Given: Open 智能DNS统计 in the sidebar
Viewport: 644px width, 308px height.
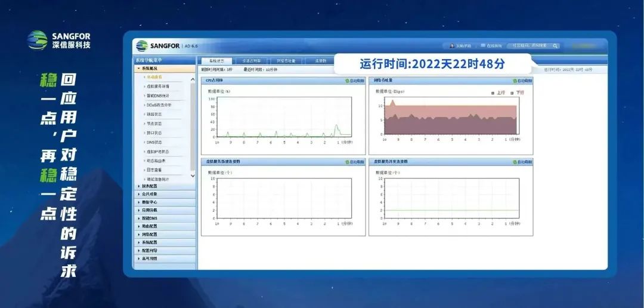Looking at the screenshot, I should [158, 96].
